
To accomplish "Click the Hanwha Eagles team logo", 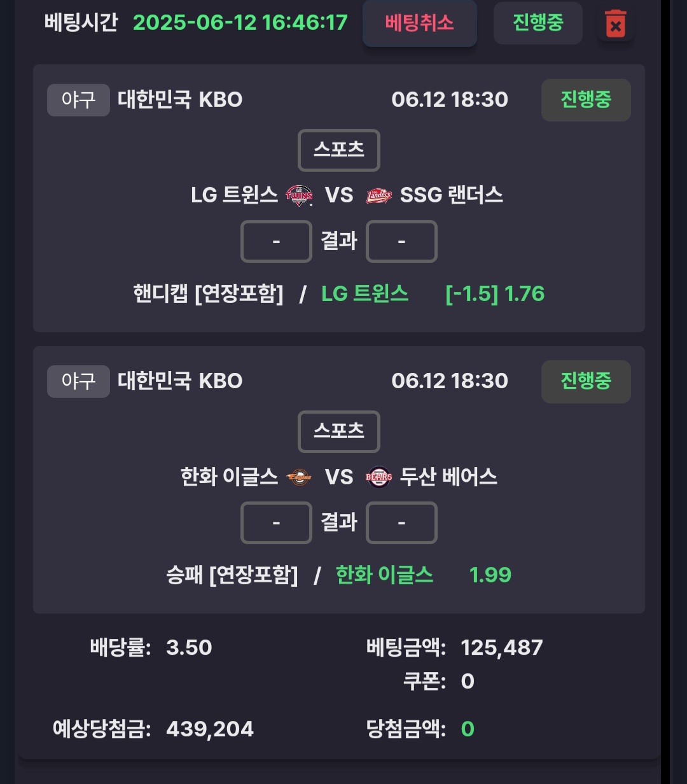I will pyautogui.click(x=299, y=477).
